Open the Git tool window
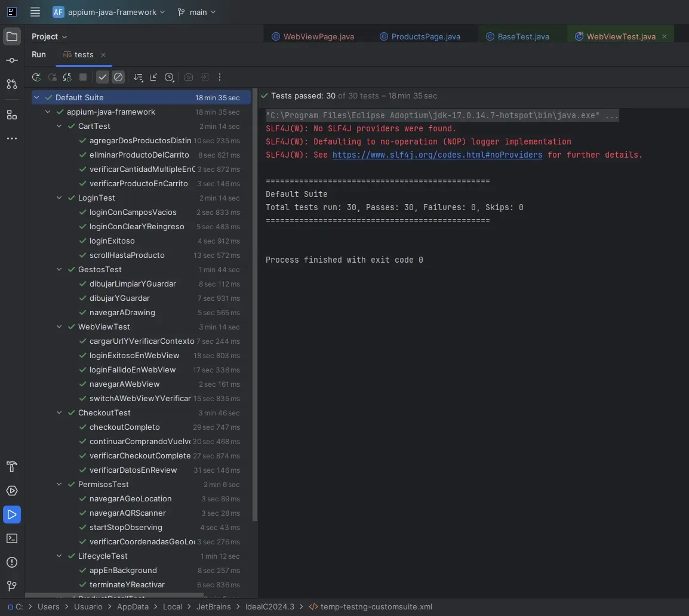Viewport: 689px width, 616px height. point(12,586)
